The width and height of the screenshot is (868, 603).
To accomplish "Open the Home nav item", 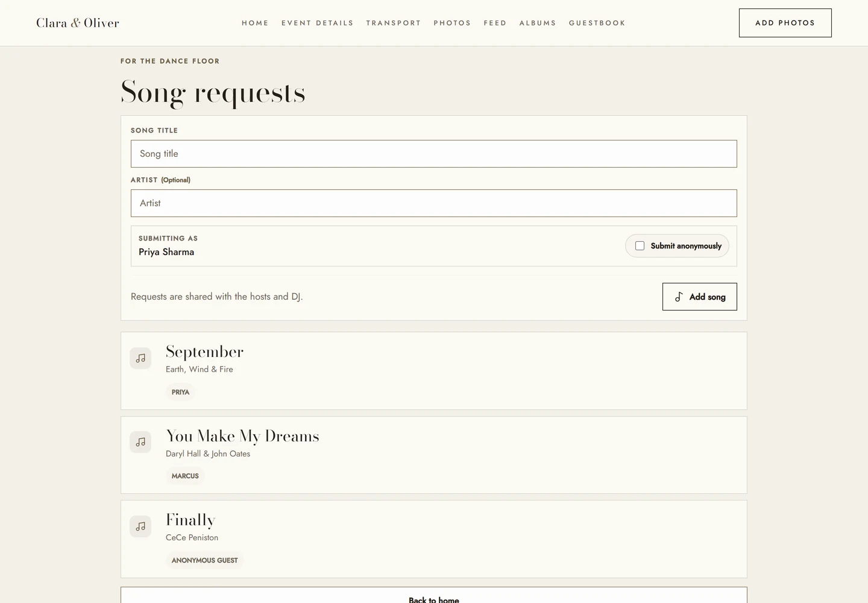I will pos(255,23).
